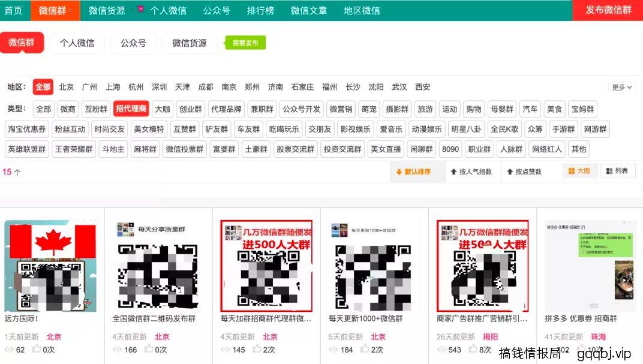The image size is (643, 364).
Task: Open the 排行榜 navigation menu item
Action: 262,10
